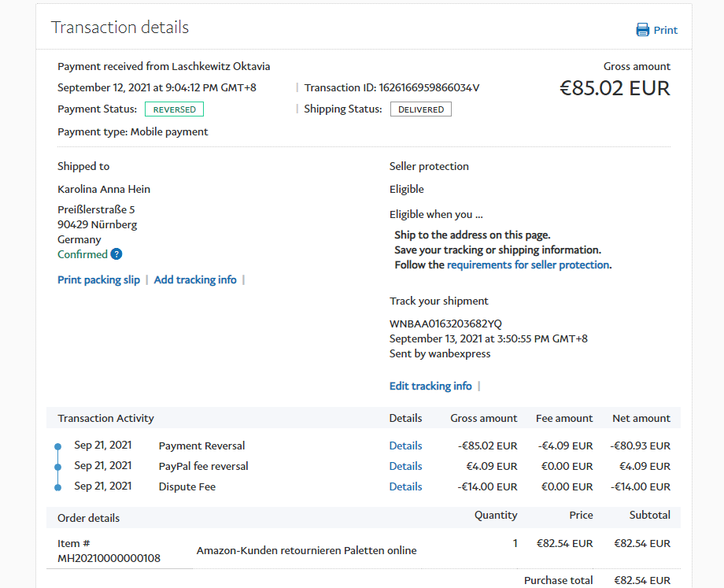Click the Transaction ID number text
Viewport: 724px width, 588px height.
429,87
